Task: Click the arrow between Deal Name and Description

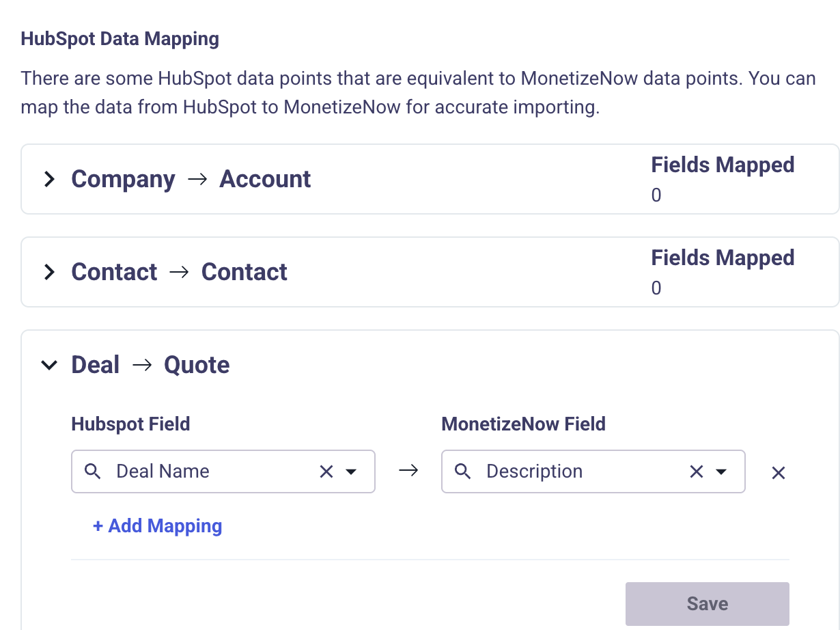Action: pos(408,471)
